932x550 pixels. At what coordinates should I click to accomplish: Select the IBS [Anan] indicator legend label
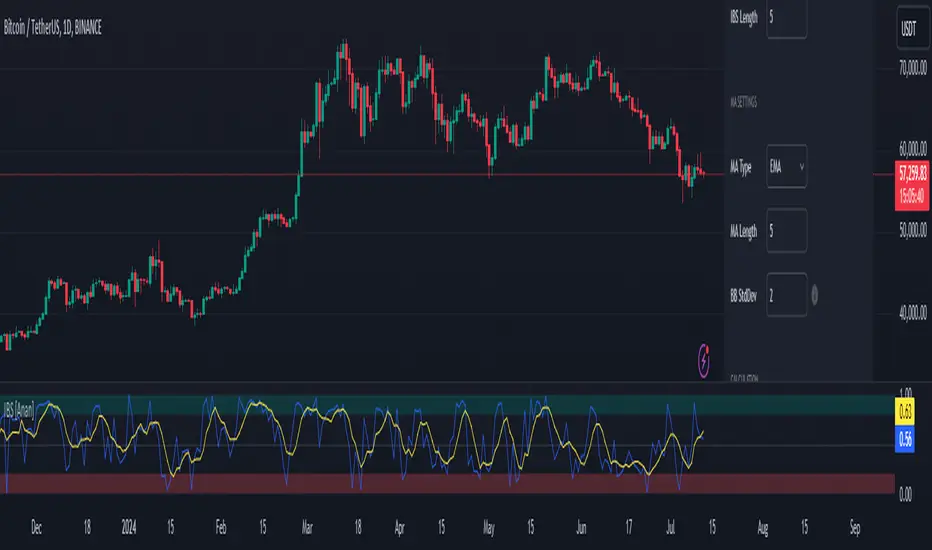point(19,410)
